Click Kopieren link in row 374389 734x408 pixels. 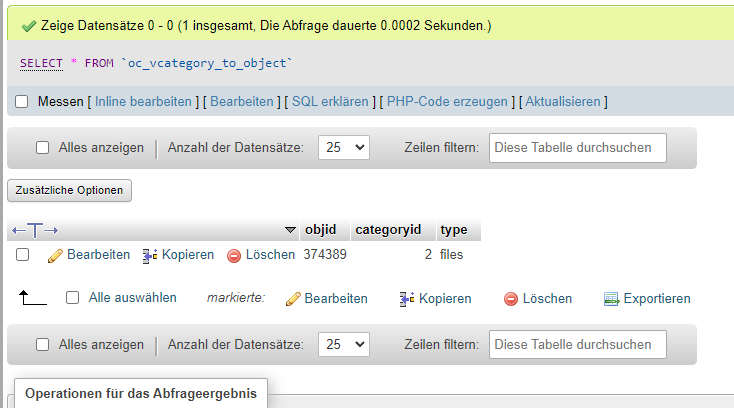(x=188, y=255)
